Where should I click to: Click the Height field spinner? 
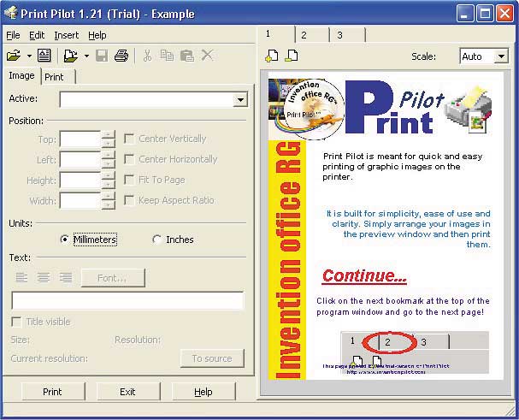[109, 180]
